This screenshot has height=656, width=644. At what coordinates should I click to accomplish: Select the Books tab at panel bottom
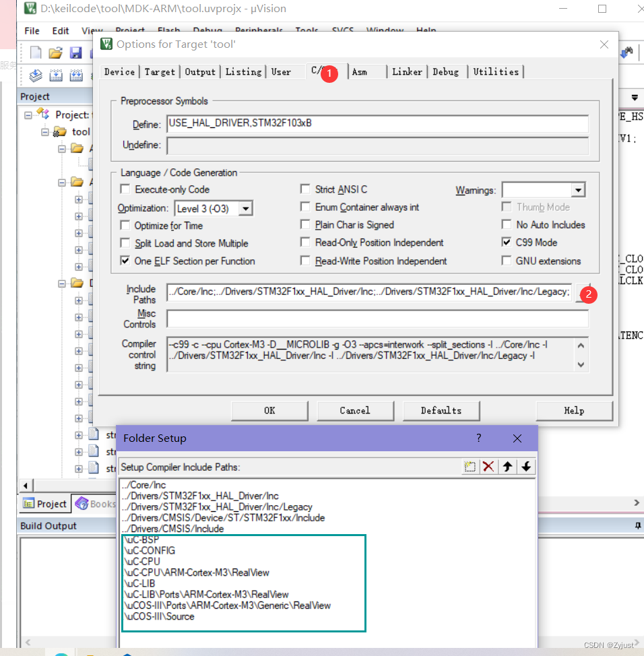click(96, 504)
